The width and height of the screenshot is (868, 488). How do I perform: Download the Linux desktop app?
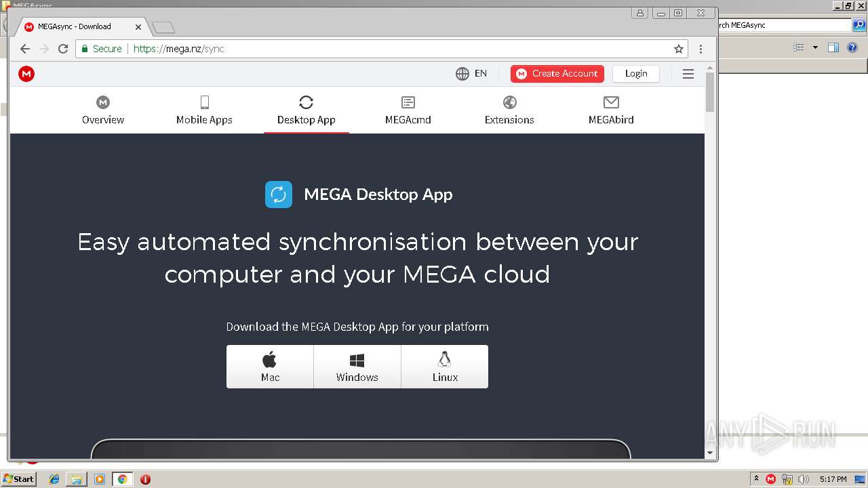pos(445,367)
